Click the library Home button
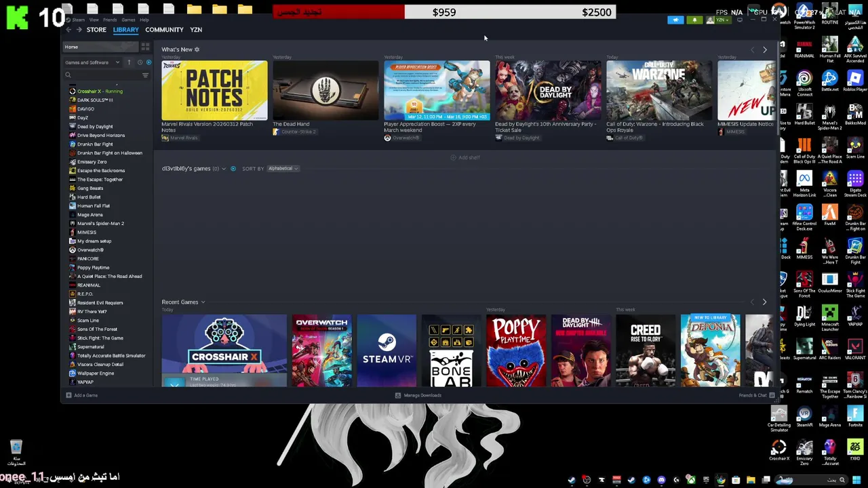 point(100,47)
